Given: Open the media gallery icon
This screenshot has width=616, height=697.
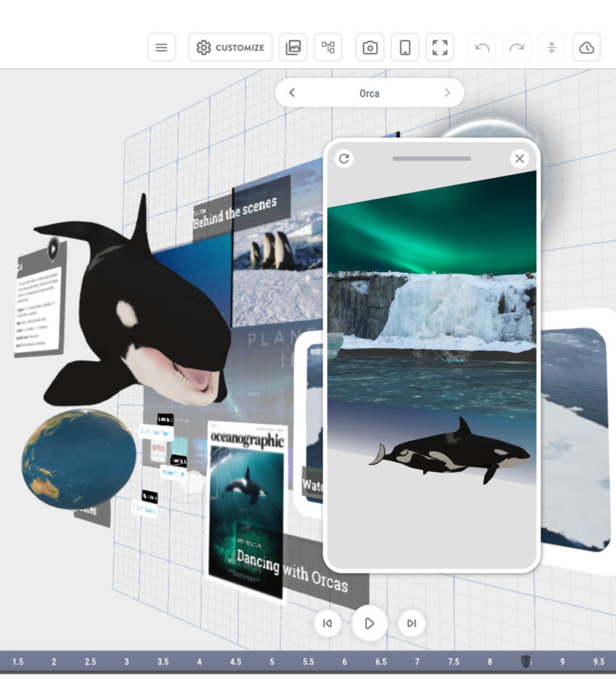Looking at the screenshot, I should pos(293,47).
